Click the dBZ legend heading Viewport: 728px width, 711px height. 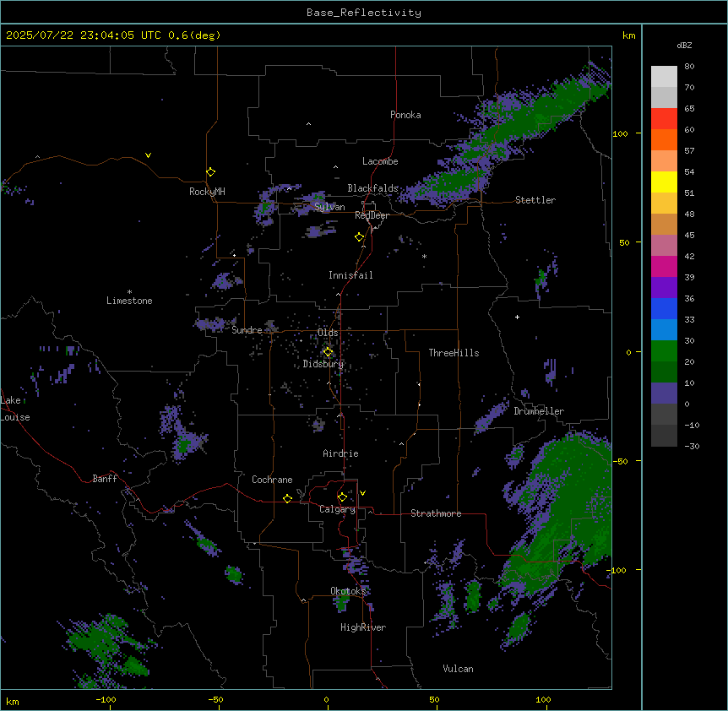(684, 46)
